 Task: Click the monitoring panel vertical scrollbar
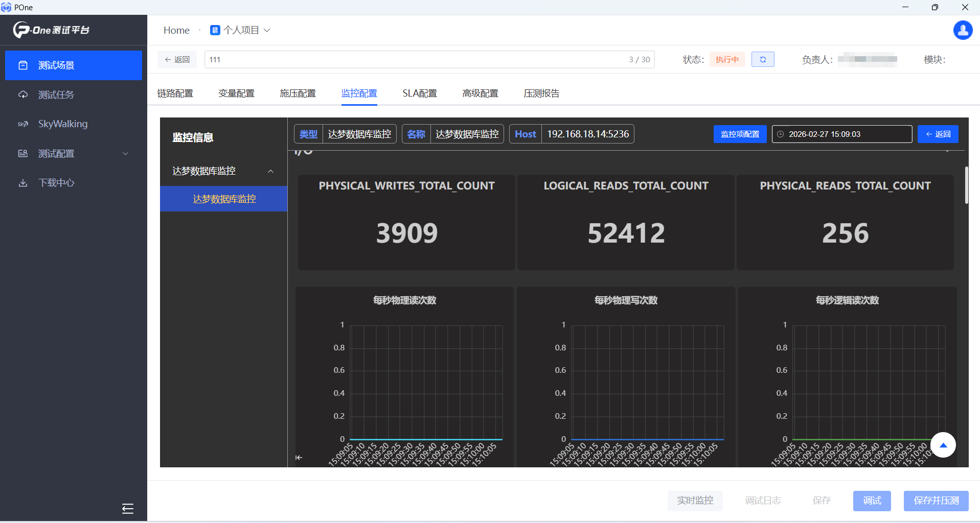click(x=966, y=185)
